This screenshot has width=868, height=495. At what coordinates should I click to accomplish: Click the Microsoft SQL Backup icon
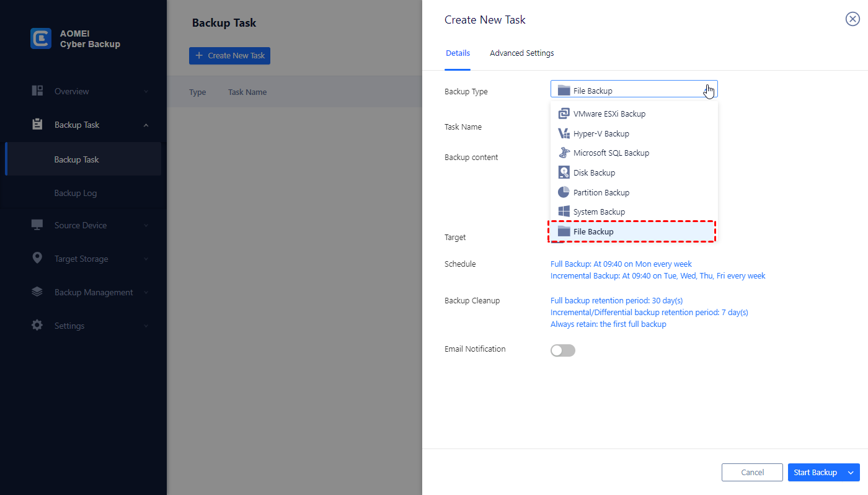[x=564, y=153]
